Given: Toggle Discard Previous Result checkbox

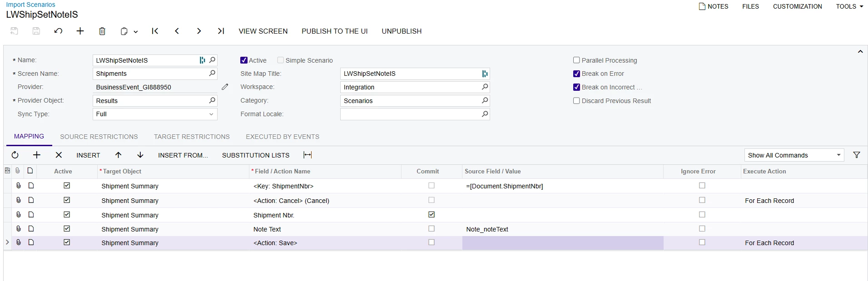Looking at the screenshot, I should (576, 101).
